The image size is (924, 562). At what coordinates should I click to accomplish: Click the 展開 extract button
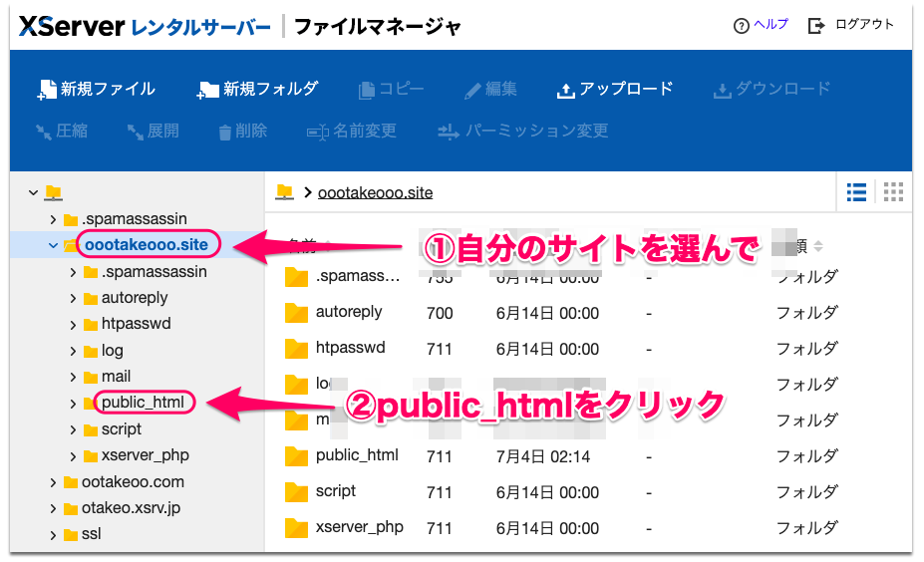click(x=154, y=131)
